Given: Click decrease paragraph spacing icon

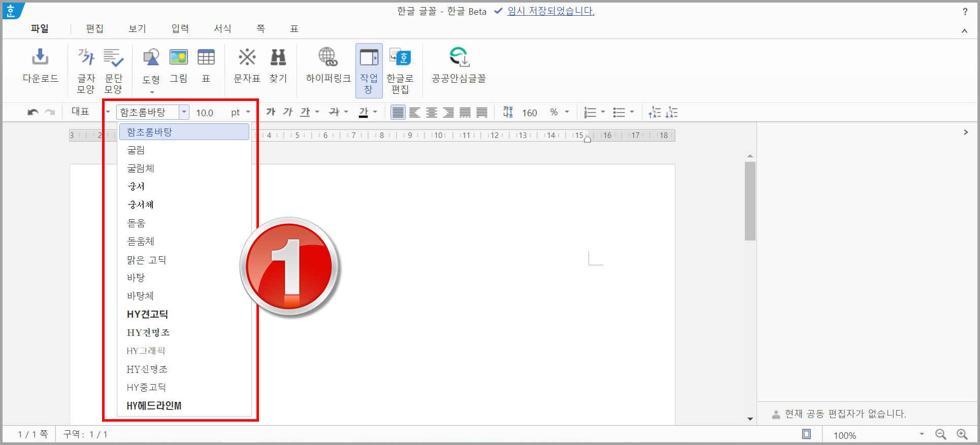Looking at the screenshot, I should (x=672, y=112).
